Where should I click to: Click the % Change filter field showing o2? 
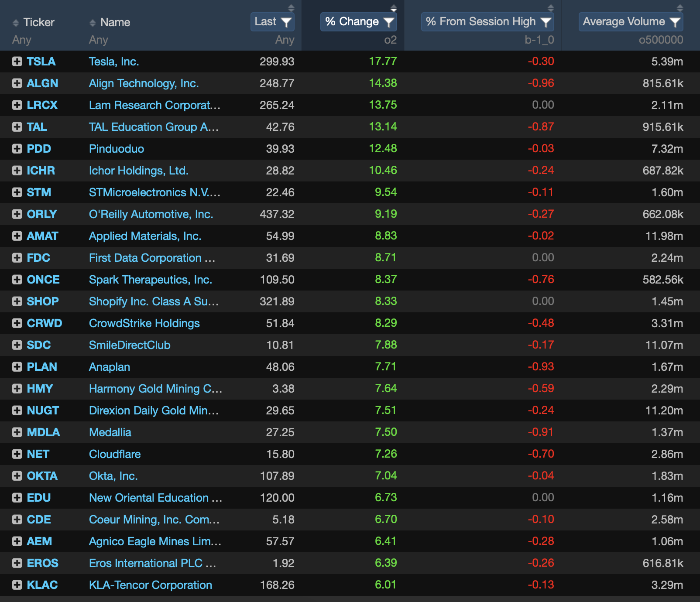pyautogui.click(x=390, y=40)
